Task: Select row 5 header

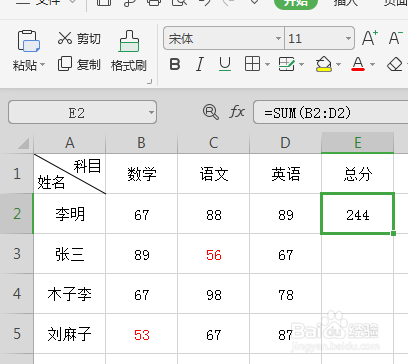Action: [17, 334]
